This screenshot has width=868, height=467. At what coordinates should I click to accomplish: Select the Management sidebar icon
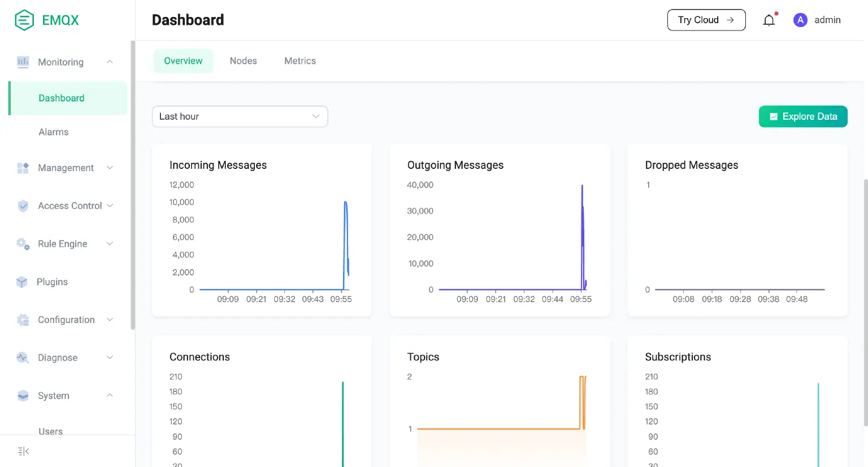pos(23,168)
